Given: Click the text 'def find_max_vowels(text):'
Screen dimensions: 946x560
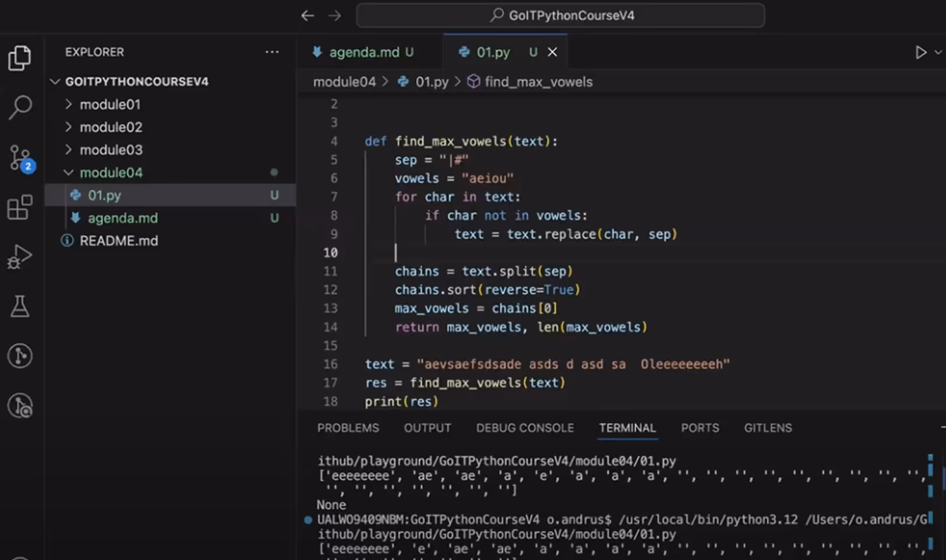Looking at the screenshot, I should pos(461,141).
